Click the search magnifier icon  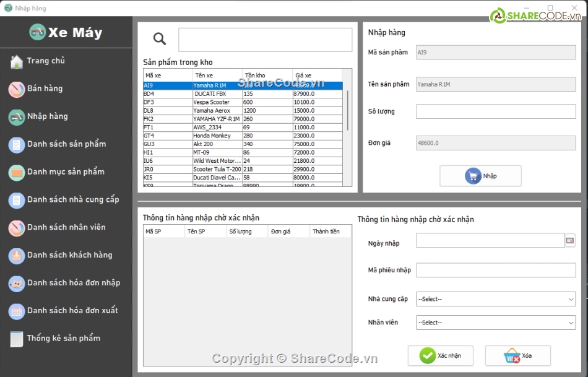point(160,40)
